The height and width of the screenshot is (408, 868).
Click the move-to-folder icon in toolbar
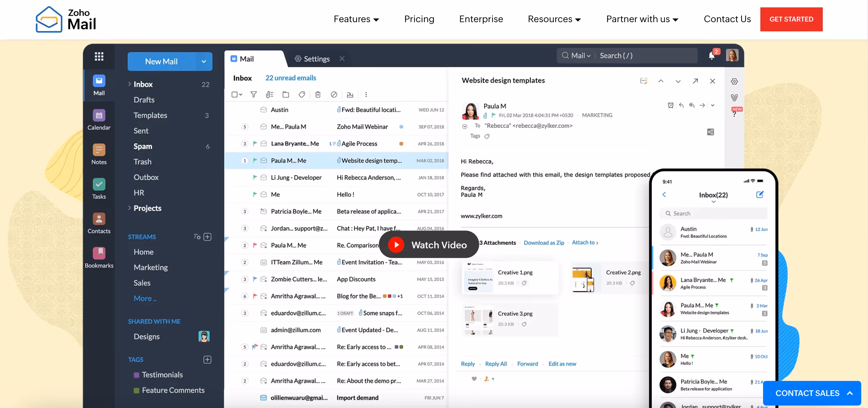click(x=285, y=94)
